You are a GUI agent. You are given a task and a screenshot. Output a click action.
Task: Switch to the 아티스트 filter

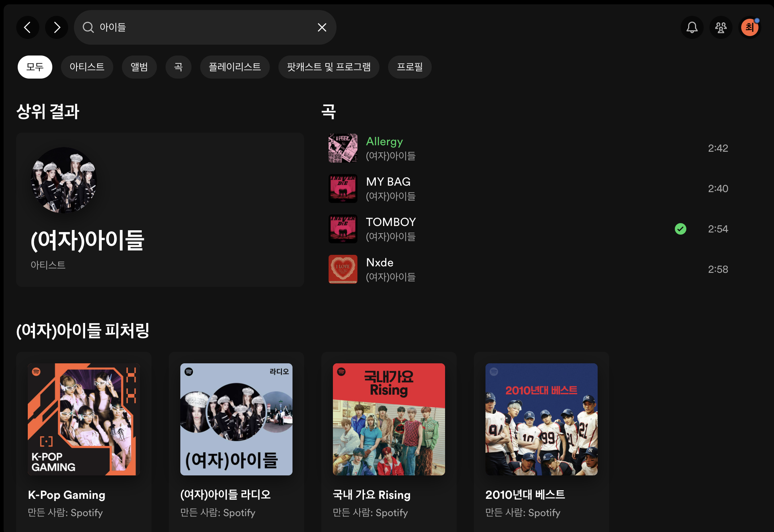87,67
